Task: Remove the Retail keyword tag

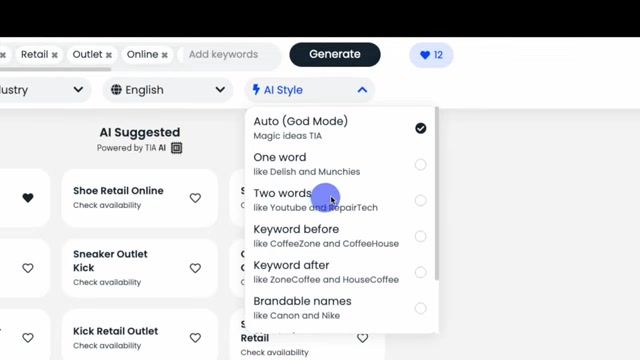Action: 55,55
